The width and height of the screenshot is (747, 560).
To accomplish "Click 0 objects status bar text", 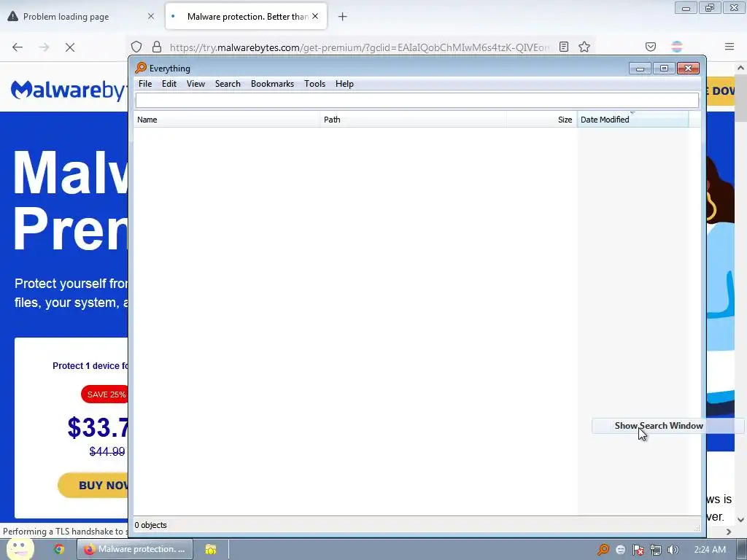I will pyautogui.click(x=150, y=525).
